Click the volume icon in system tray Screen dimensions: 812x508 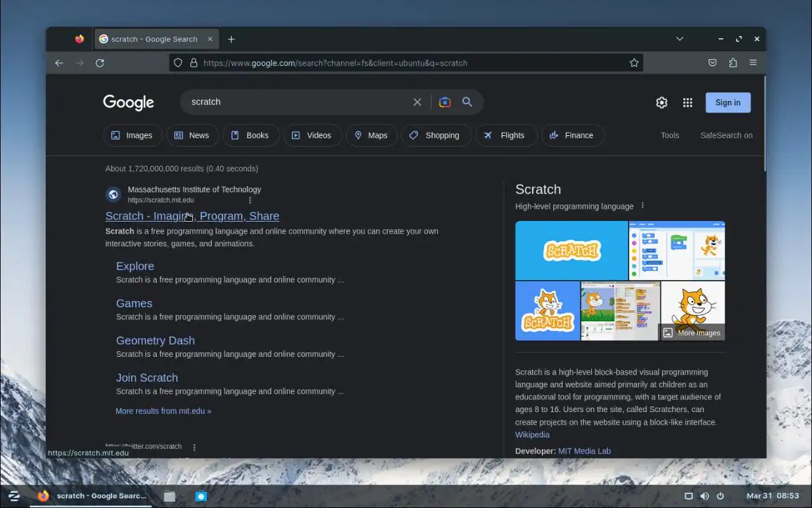click(704, 496)
